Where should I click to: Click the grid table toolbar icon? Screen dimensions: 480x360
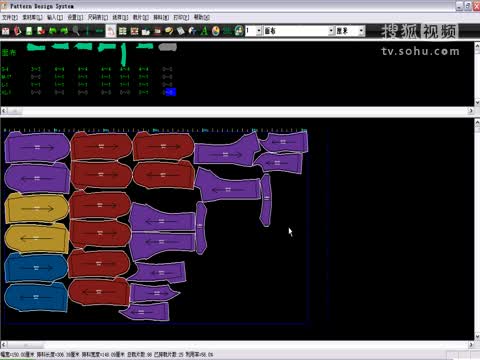(123, 31)
